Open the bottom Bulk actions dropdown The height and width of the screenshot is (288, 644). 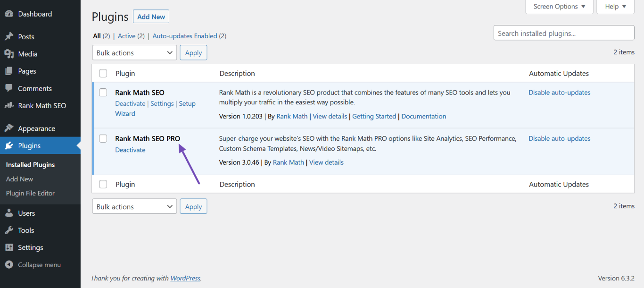[x=134, y=206]
